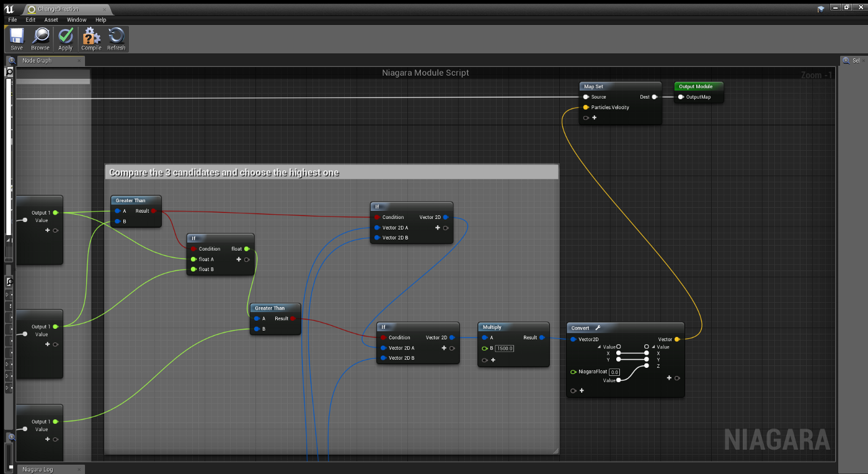Image resolution: width=868 pixels, height=474 pixels.
Task: Click the Save toolbar icon
Action: point(17,39)
